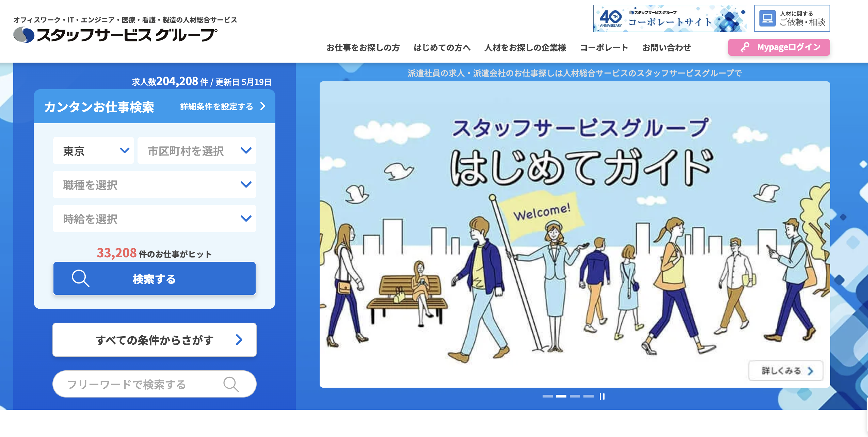Click the 33,208 件のお仕事がヒット text
The image size is (868, 437).
(154, 253)
